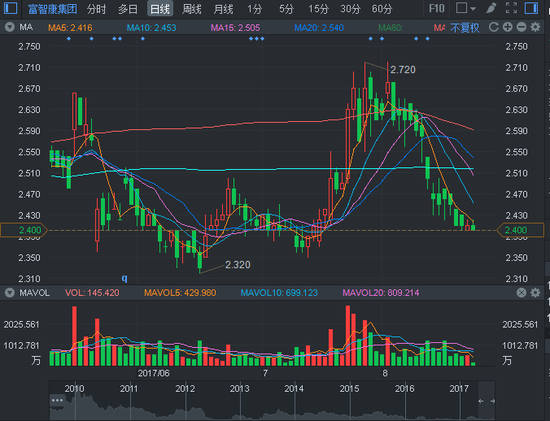This screenshot has height=421, width=550.
Task: Click the MA10: 2.453 value
Action: coord(151,28)
